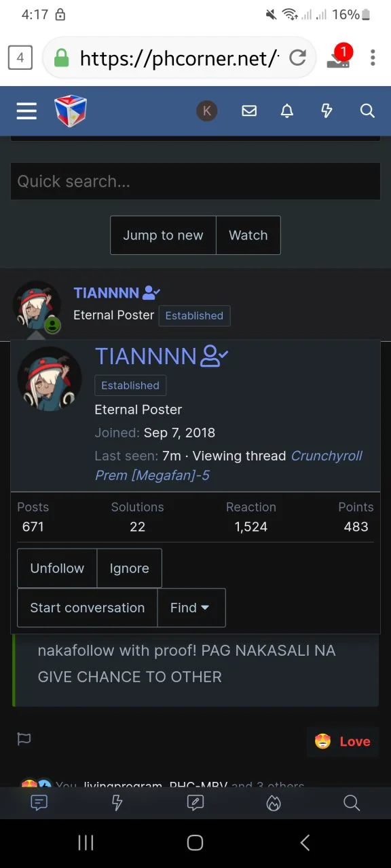Toggle Ignore for user TIANNNN
Screen dimensions: 391x868
point(129,568)
